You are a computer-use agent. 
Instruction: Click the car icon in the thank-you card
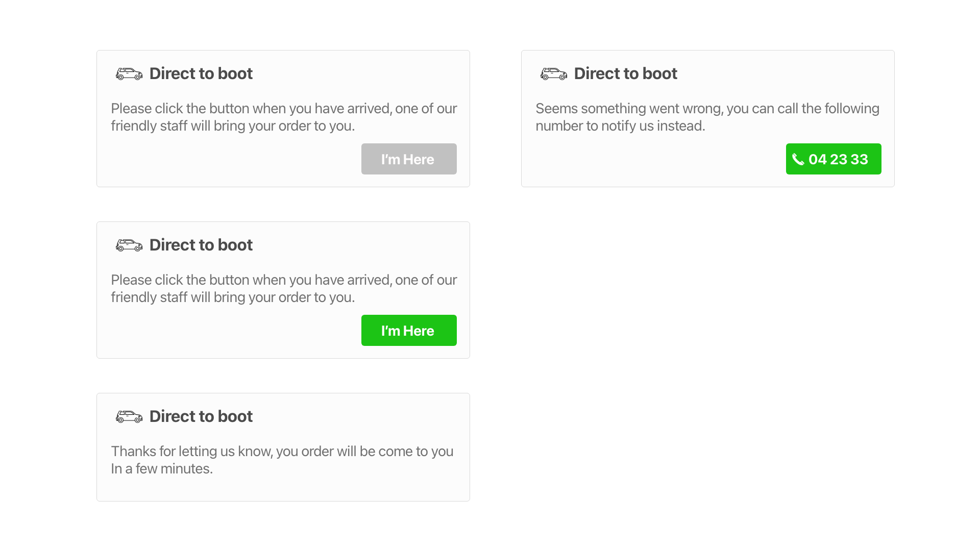coord(129,416)
